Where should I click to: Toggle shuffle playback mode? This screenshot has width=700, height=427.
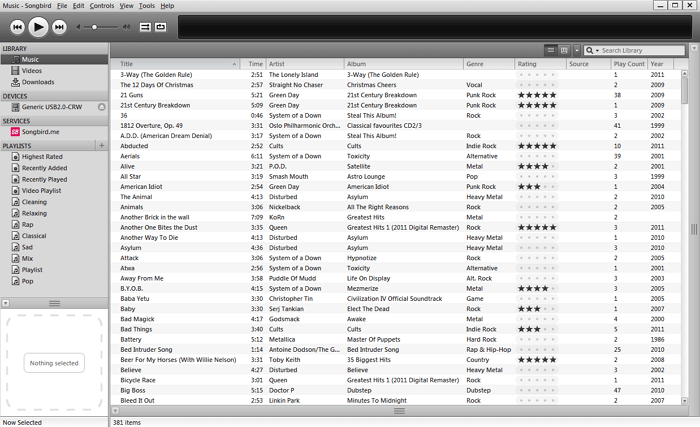(144, 27)
